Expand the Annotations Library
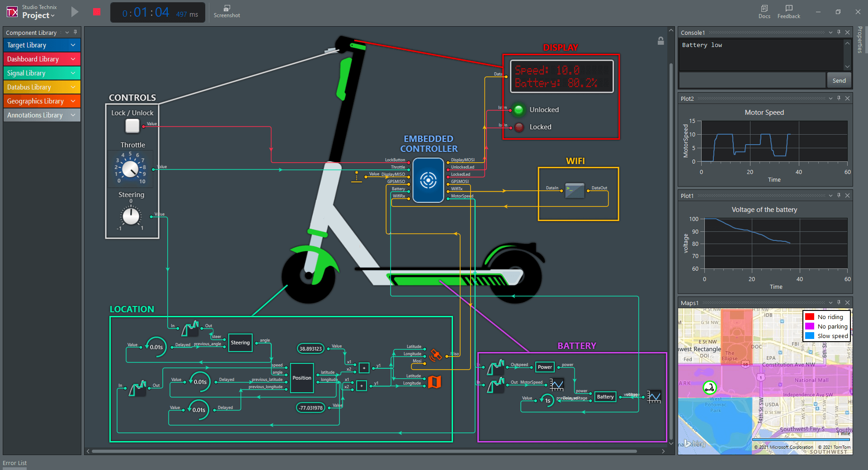 [42, 115]
